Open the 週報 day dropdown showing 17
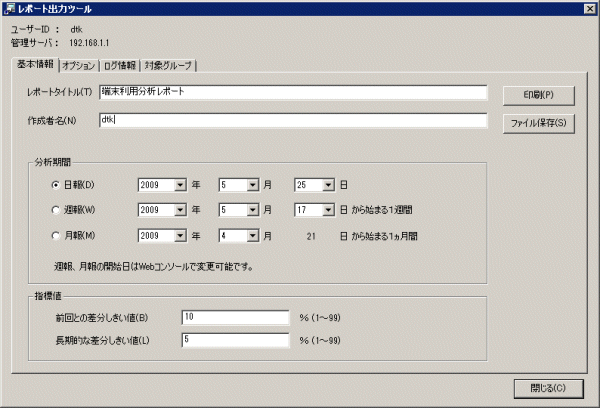Screen dimensions: 600x408 point(328,210)
